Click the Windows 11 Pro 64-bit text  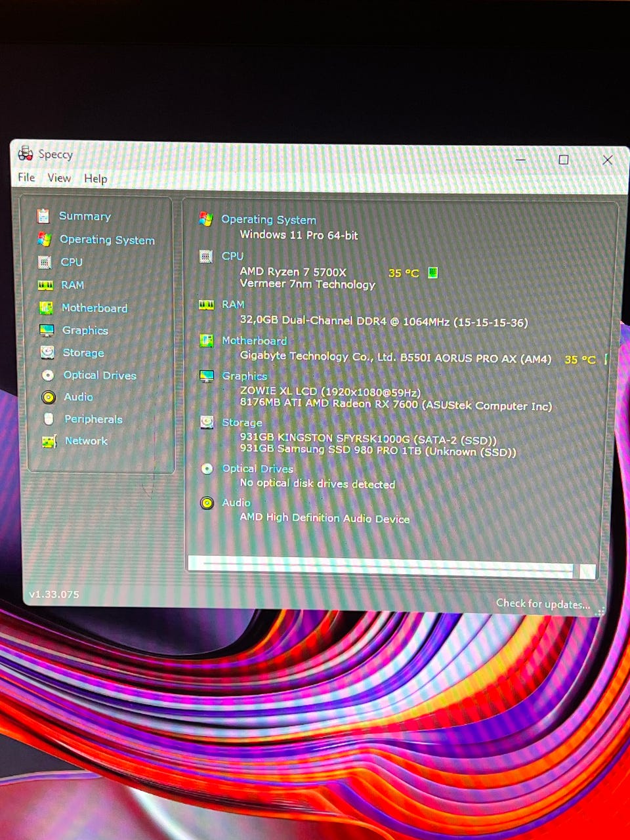point(299,235)
